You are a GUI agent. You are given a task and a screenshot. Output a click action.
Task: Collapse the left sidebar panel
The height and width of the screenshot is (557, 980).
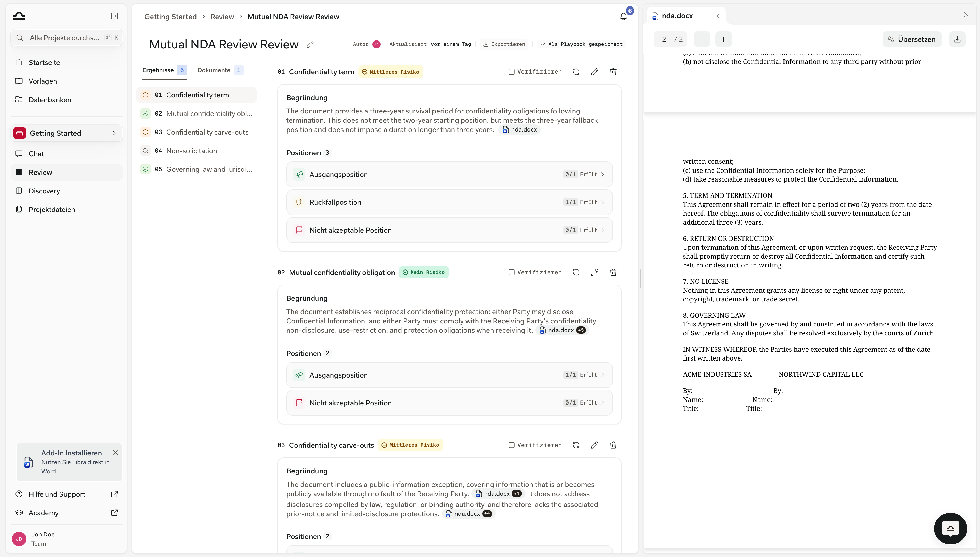[x=114, y=16]
